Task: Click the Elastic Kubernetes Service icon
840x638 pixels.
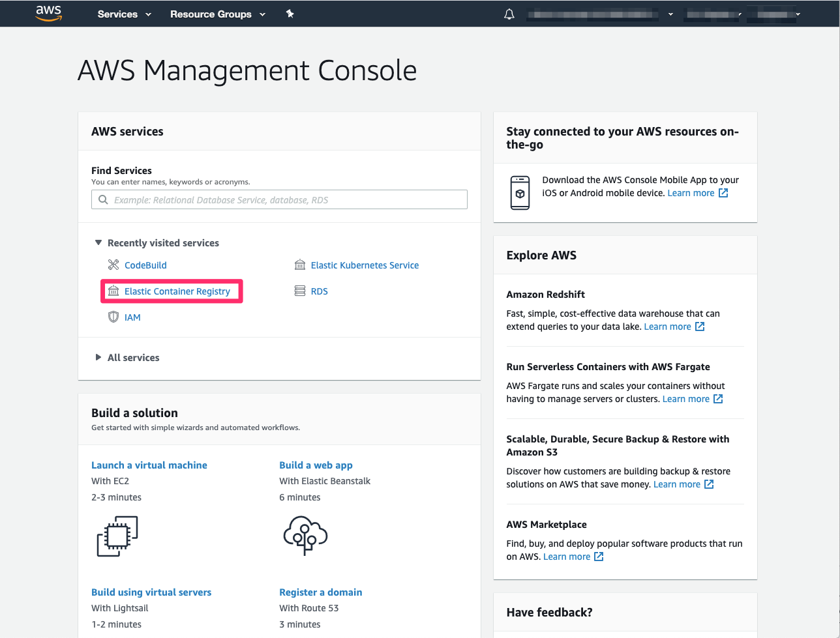Action: 300,265
